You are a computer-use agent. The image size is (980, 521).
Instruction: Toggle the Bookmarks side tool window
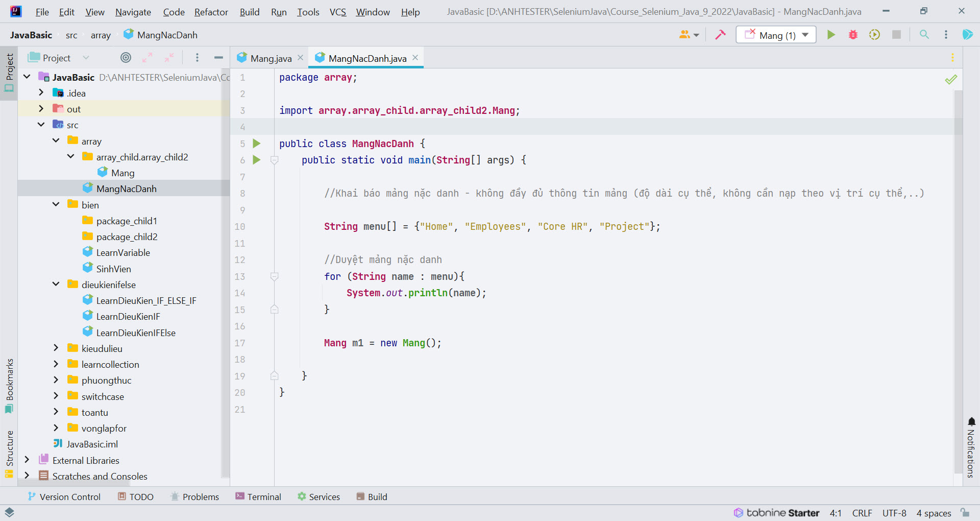pos(9,386)
